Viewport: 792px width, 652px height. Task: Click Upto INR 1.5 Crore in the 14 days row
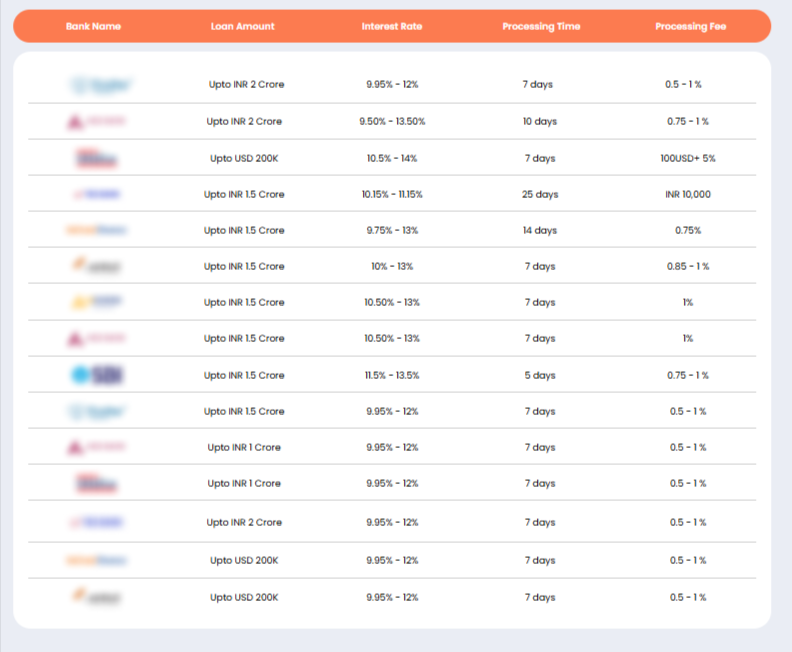tap(244, 230)
